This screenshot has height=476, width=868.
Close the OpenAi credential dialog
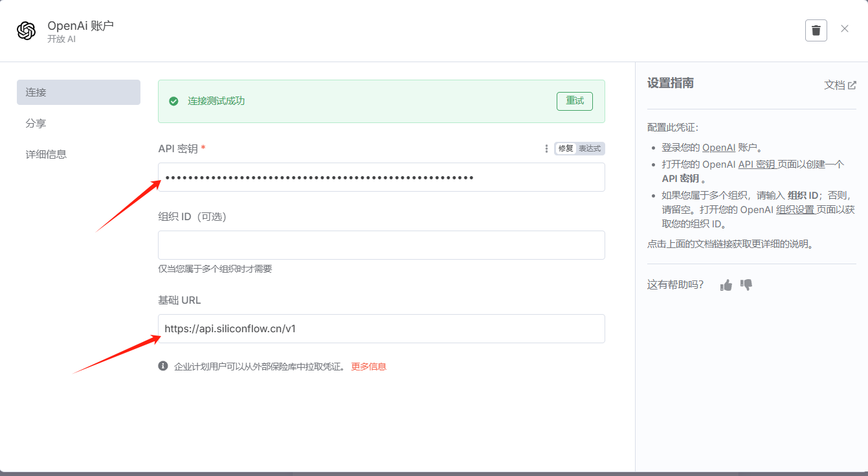pyautogui.click(x=845, y=29)
